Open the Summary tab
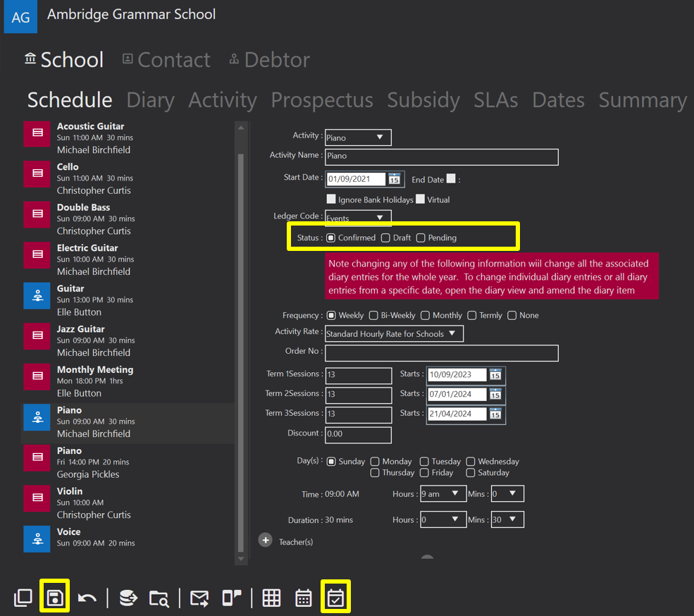The image size is (694, 616). click(643, 100)
